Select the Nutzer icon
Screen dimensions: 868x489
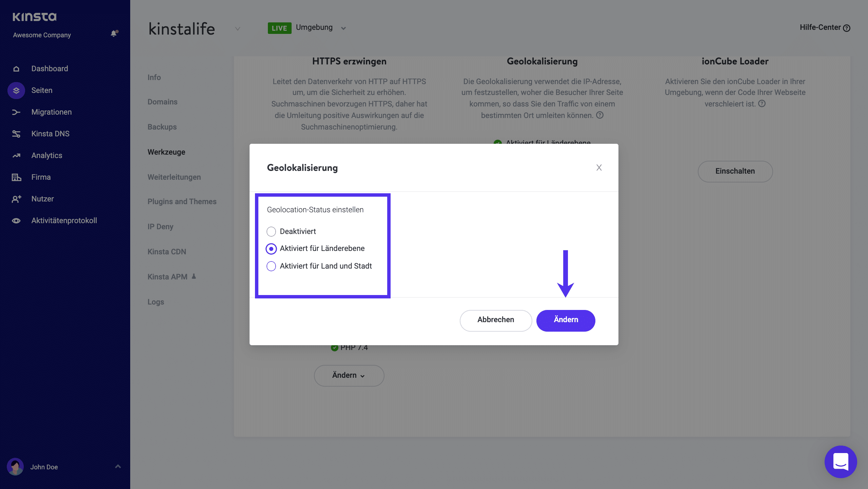pos(16,199)
